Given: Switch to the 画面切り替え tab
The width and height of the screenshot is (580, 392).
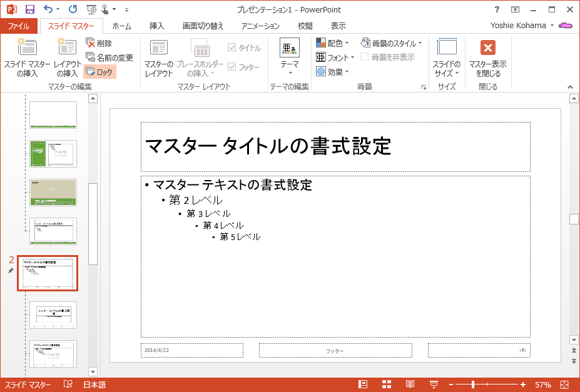Looking at the screenshot, I should coord(202,26).
